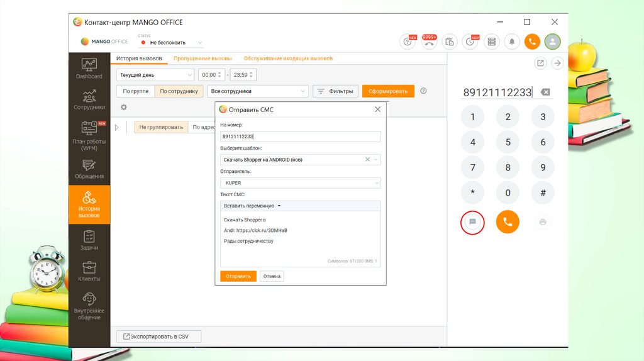
Task: Open the Текущий день period dropdown
Action: 155,75
